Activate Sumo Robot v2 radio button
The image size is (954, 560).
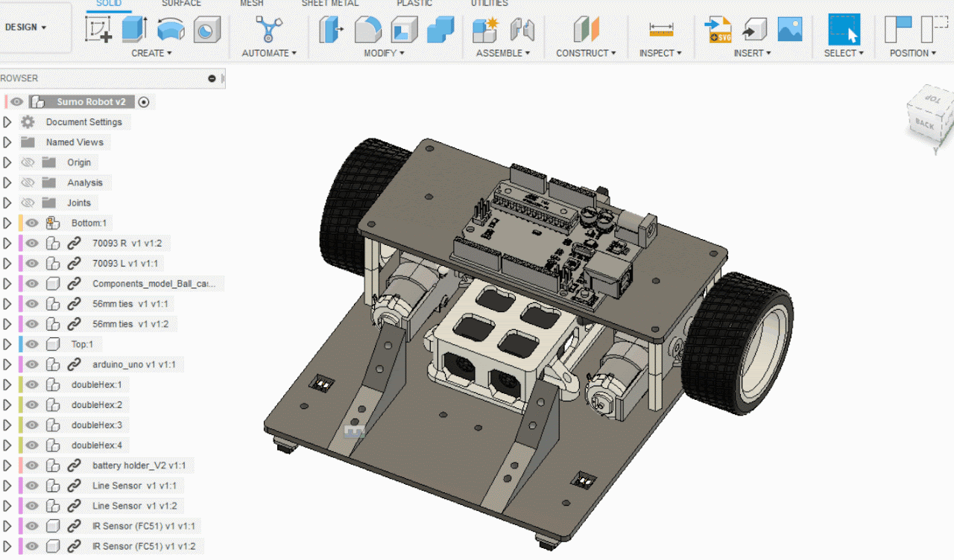[x=144, y=102]
